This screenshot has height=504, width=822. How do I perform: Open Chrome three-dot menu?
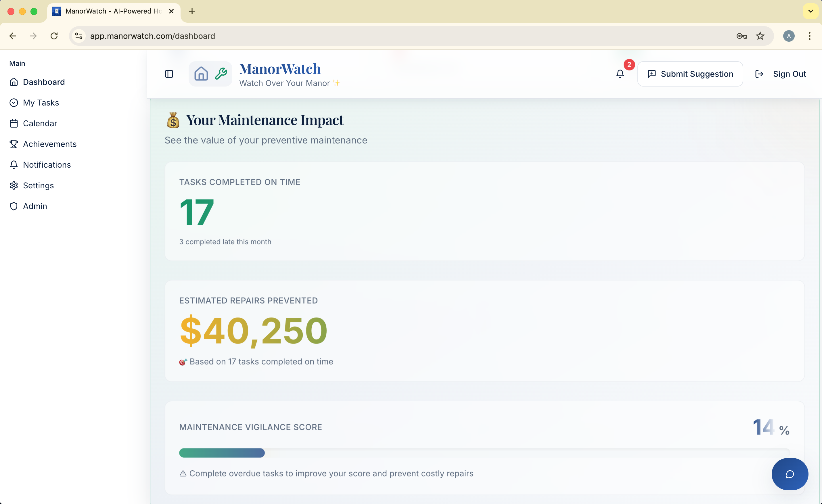pos(810,36)
